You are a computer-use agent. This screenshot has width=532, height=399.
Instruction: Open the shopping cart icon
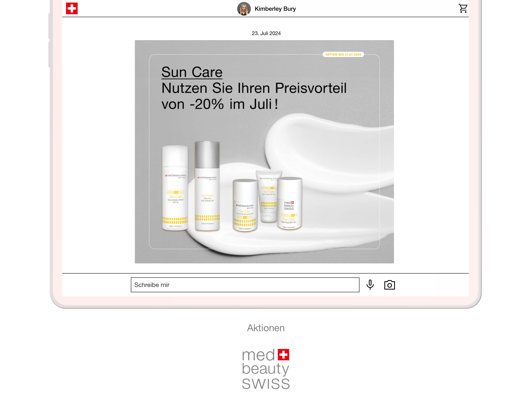coord(463,8)
